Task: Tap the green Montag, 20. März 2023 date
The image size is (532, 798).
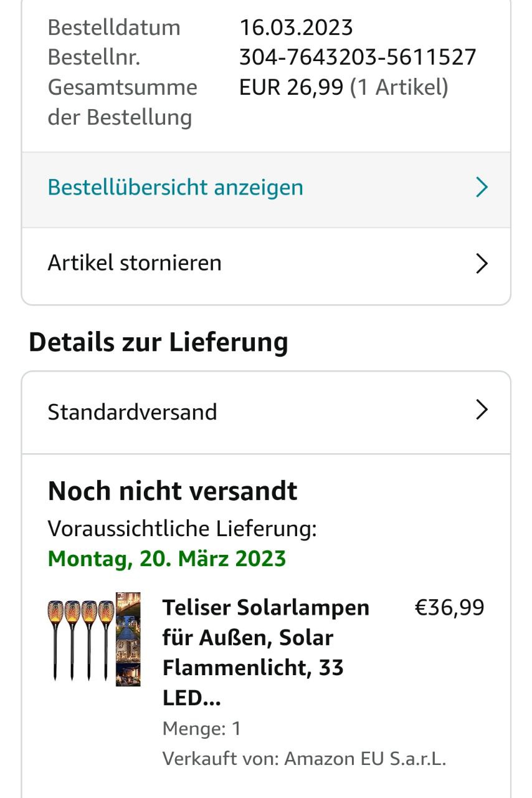Action: point(167,559)
